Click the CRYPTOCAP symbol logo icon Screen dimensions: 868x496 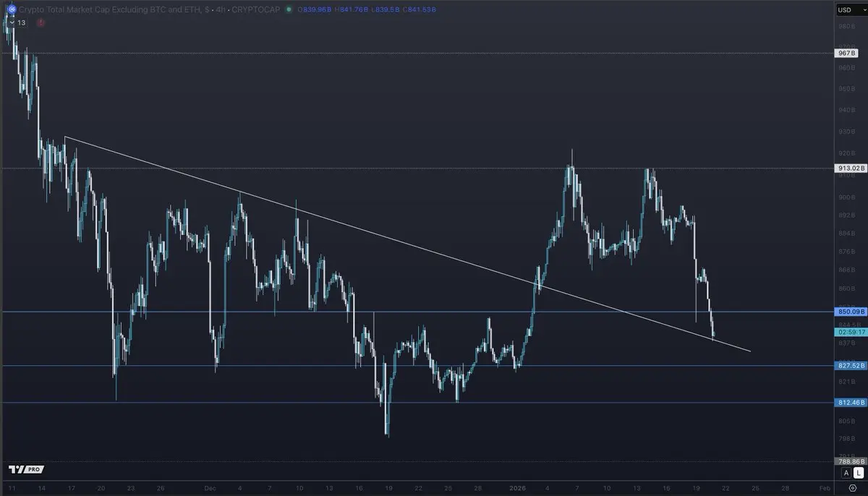click(12, 10)
